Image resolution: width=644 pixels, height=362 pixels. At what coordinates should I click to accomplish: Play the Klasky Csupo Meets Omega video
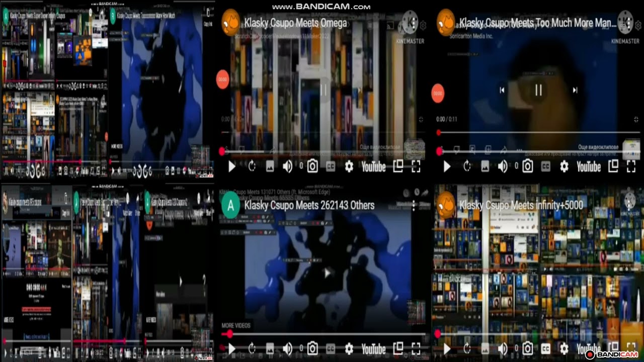232,167
